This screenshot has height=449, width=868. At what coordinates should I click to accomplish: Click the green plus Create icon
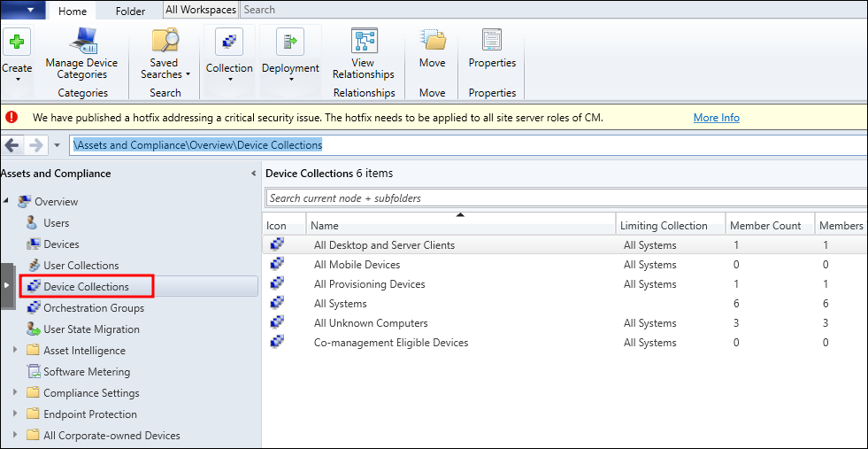tap(17, 43)
